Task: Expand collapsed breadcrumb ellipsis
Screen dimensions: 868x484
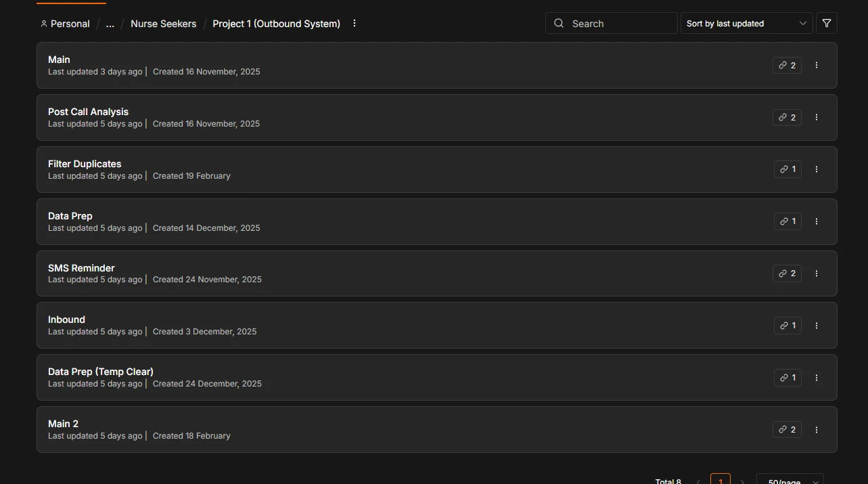Action: coord(110,24)
